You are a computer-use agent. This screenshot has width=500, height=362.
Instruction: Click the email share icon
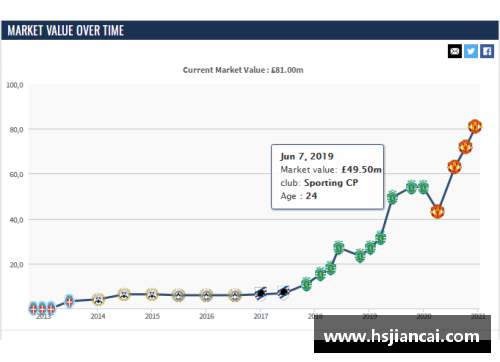(x=455, y=51)
